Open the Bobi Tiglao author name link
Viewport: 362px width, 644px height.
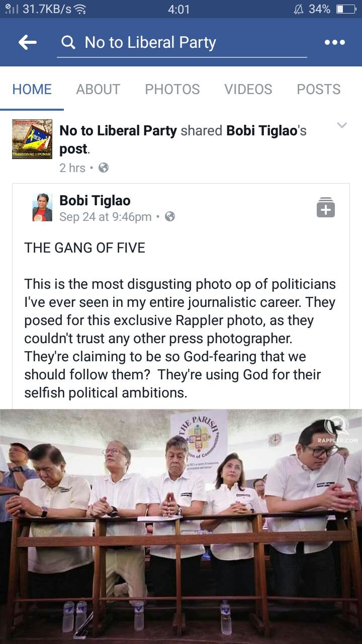click(x=95, y=200)
